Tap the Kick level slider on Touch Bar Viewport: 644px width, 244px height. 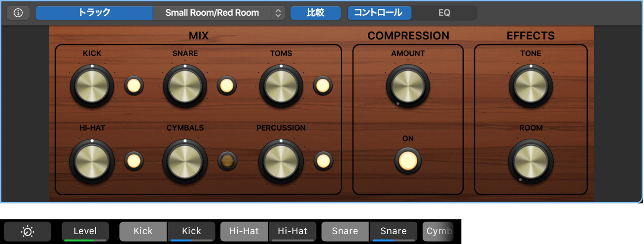pyautogui.click(x=191, y=231)
